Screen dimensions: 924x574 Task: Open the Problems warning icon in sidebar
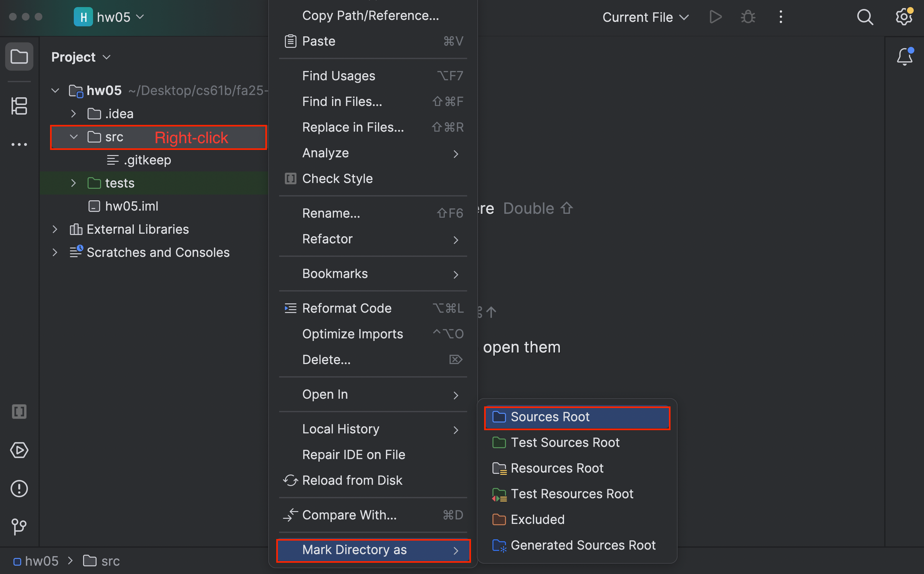[19, 489]
